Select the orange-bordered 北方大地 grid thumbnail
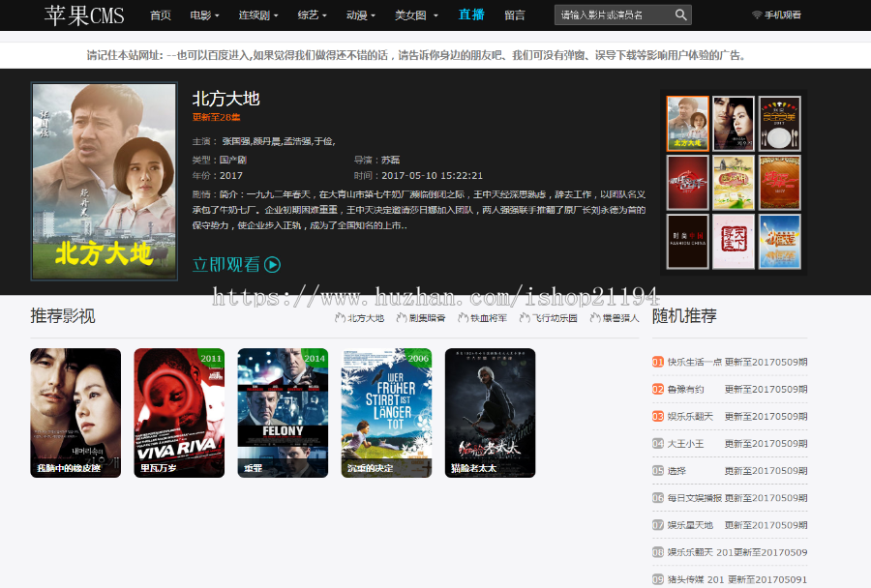871x588 pixels. [688, 123]
